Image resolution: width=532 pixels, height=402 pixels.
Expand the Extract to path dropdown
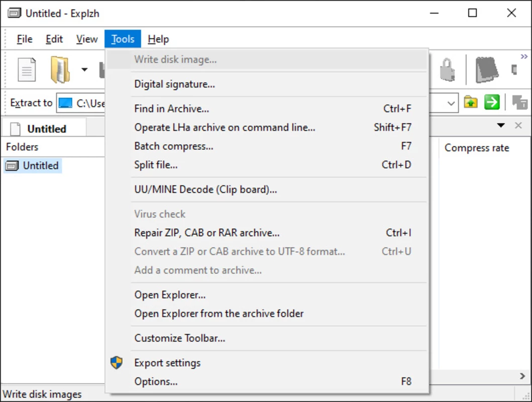pyautogui.click(x=451, y=103)
